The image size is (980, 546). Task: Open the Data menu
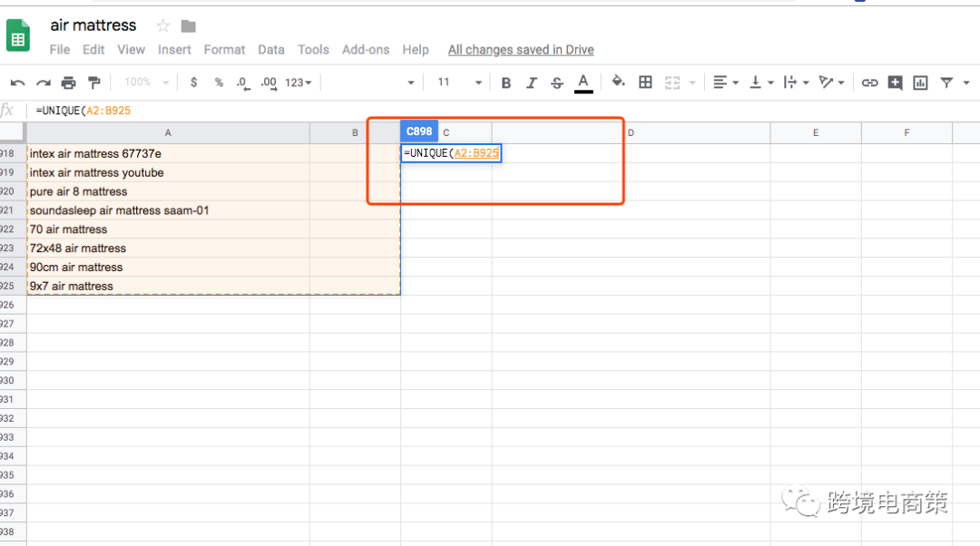[270, 50]
